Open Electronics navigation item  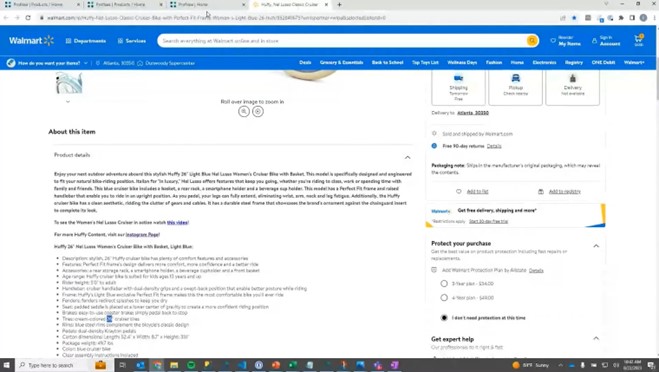544,62
